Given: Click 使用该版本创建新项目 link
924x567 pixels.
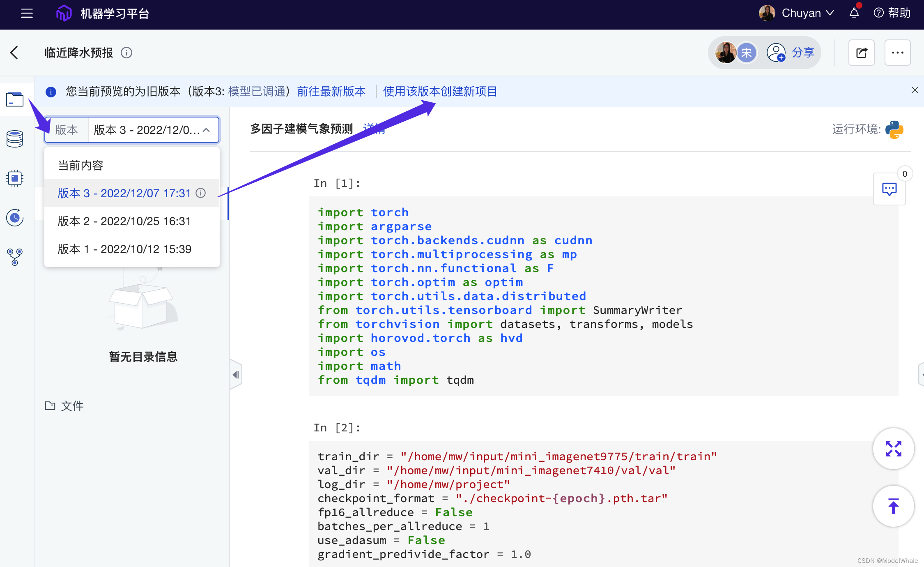Looking at the screenshot, I should 440,91.
